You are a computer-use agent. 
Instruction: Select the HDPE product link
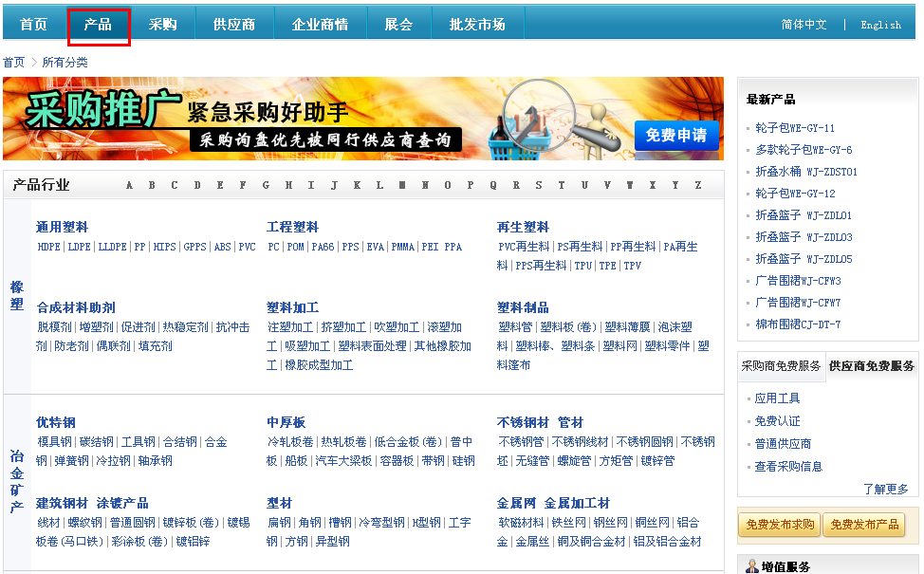pos(51,246)
